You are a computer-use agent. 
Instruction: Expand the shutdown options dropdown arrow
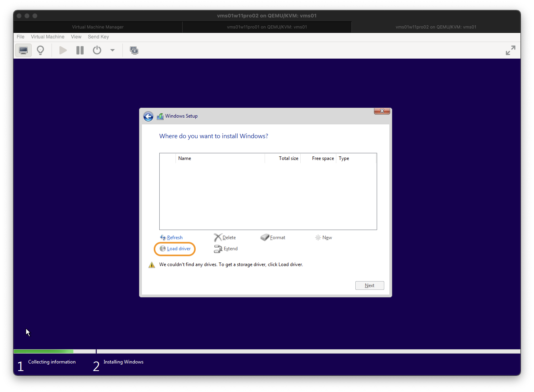(x=113, y=50)
